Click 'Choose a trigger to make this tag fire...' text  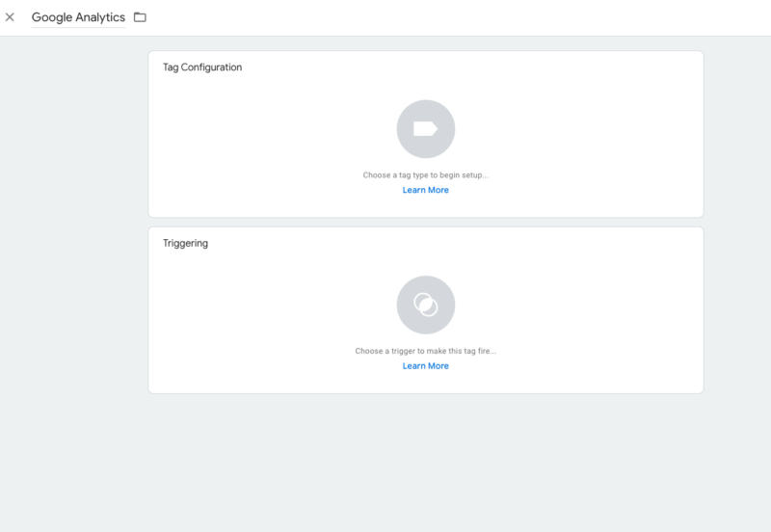pyautogui.click(x=426, y=351)
